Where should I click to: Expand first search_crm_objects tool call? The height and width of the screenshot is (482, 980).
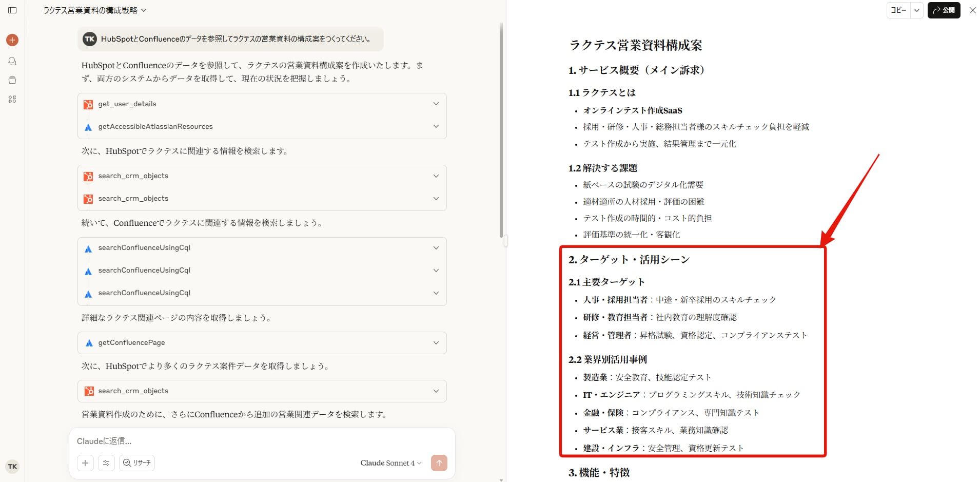click(262, 176)
